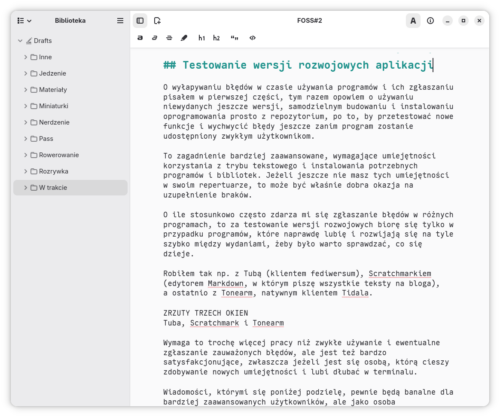Click the word Scratchmark after 'Tuba,'
Screen dimensions: 500x417
point(214,323)
